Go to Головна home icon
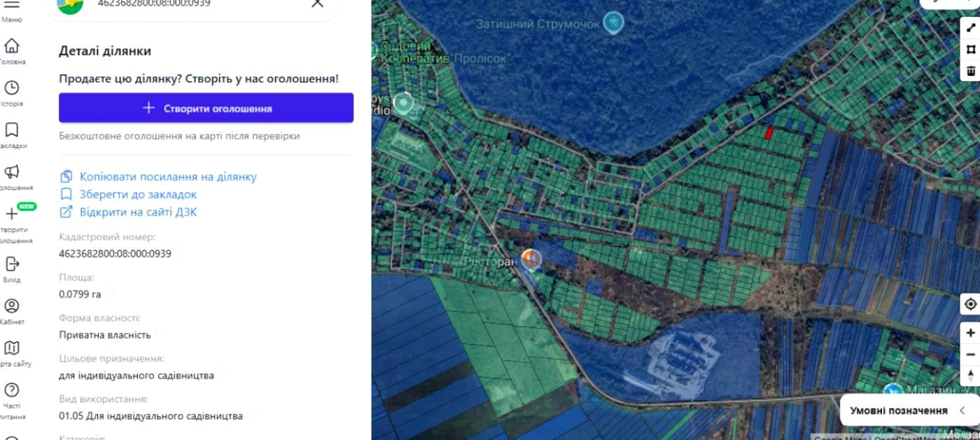980x440 pixels. pyautogui.click(x=12, y=46)
